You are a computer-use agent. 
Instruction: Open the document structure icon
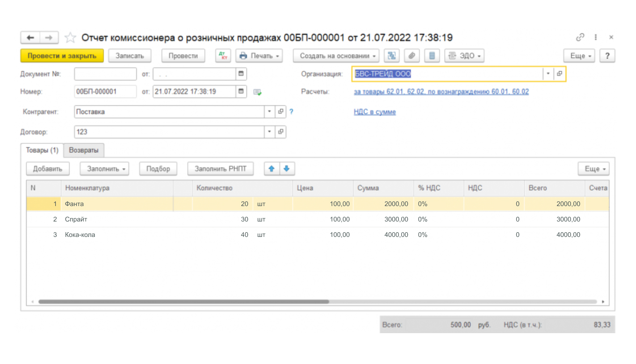[391, 56]
